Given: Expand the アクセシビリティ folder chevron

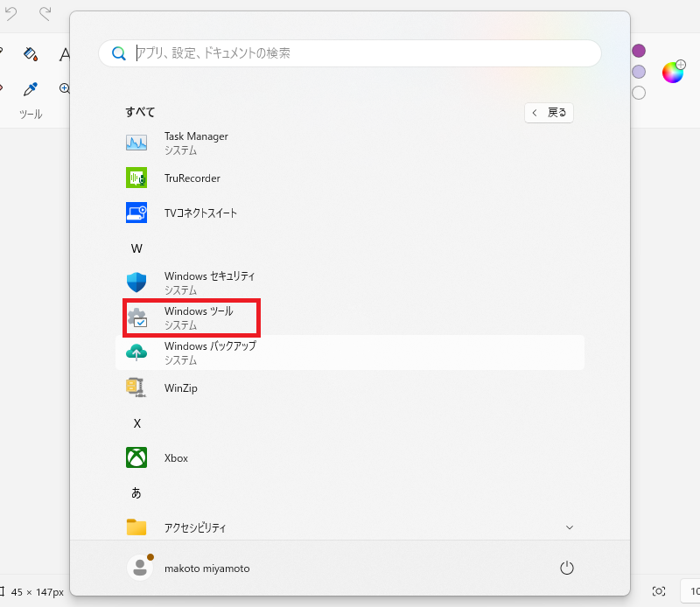Looking at the screenshot, I should 570,527.
